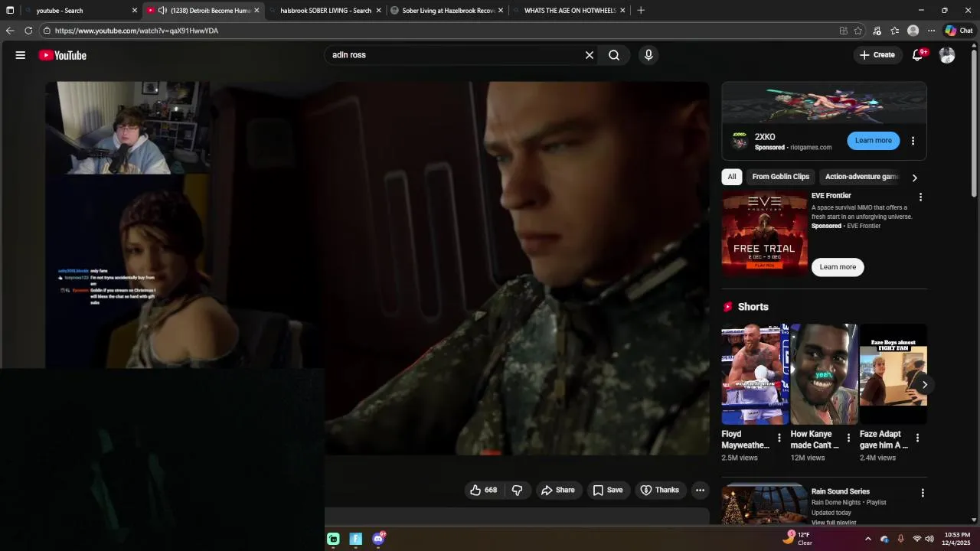Save the video to a playlist
Screen dimensions: 980x551
(608, 490)
